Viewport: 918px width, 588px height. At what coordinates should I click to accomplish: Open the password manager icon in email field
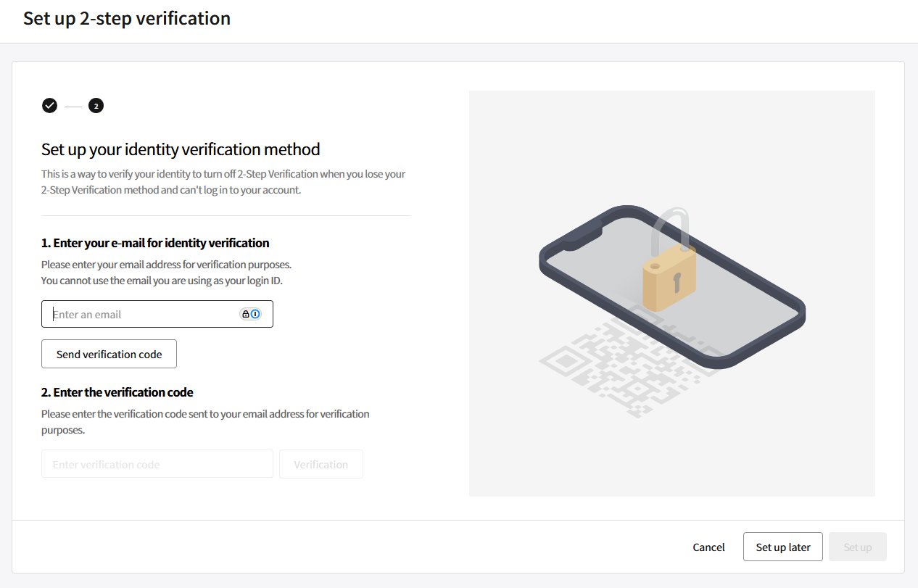(250, 314)
